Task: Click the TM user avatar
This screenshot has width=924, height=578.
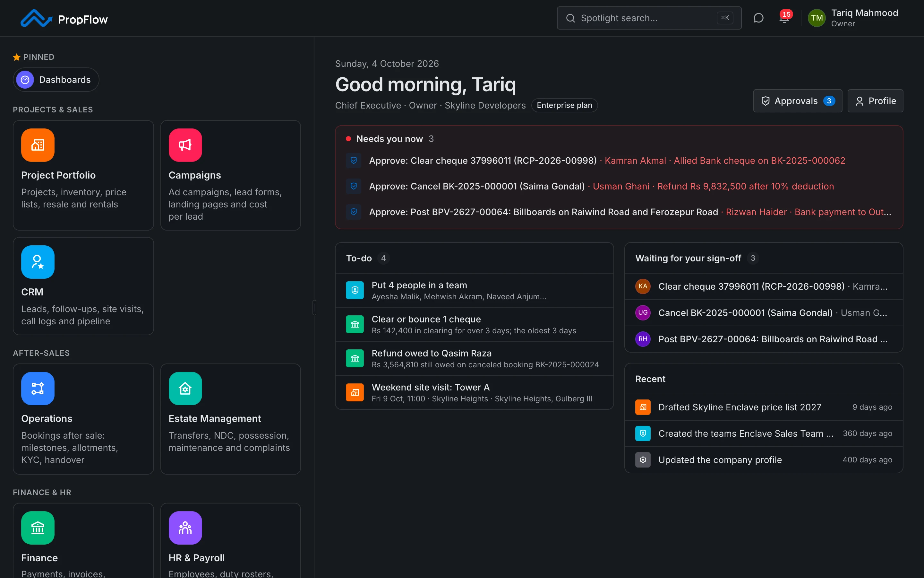Action: tap(817, 18)
